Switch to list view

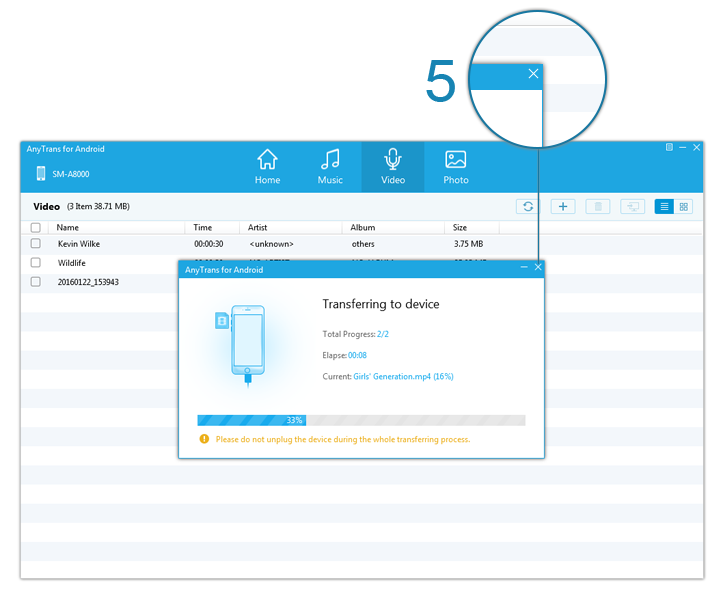pyautogui.click(x=664, y=206)
